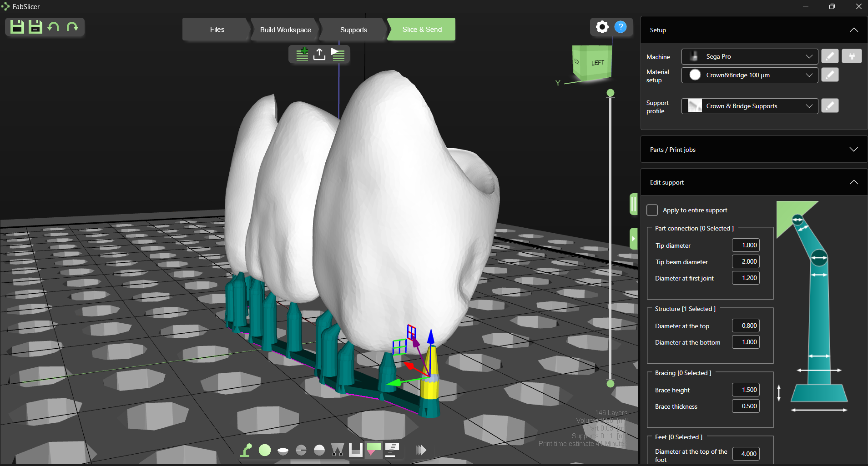868x466 pixels.
Task: Enable Apply to entire support checkbox
Action: pos(652,210)
